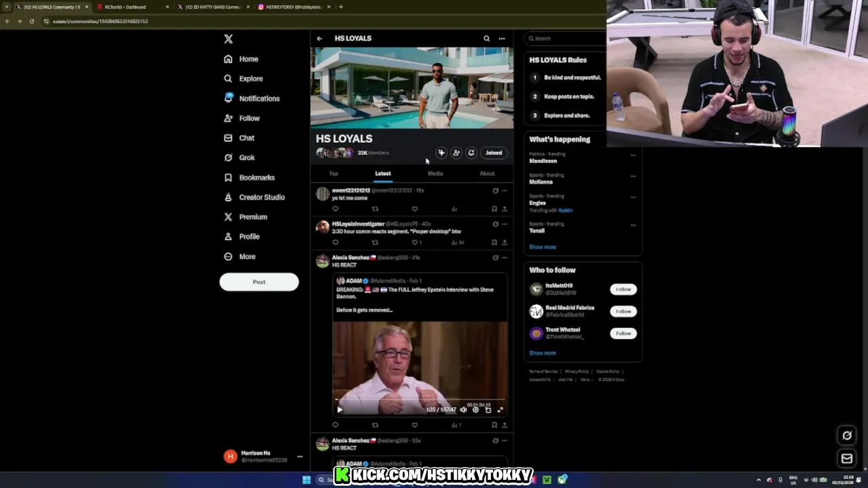The image size is (868, 488).
Task: Open Follow in the sidebar
Action: pyautogui.click(x=242, y=118)
